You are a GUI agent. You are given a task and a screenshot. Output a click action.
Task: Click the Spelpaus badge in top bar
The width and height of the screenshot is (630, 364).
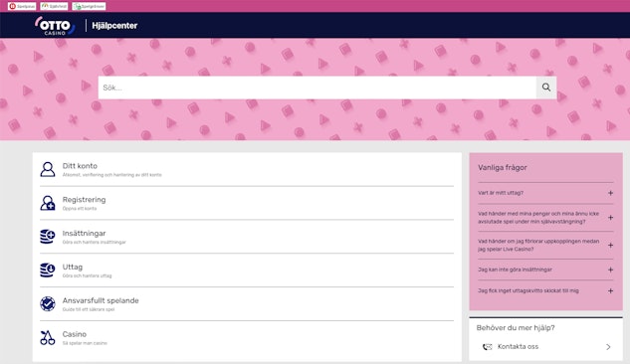(x=22, y=6)
